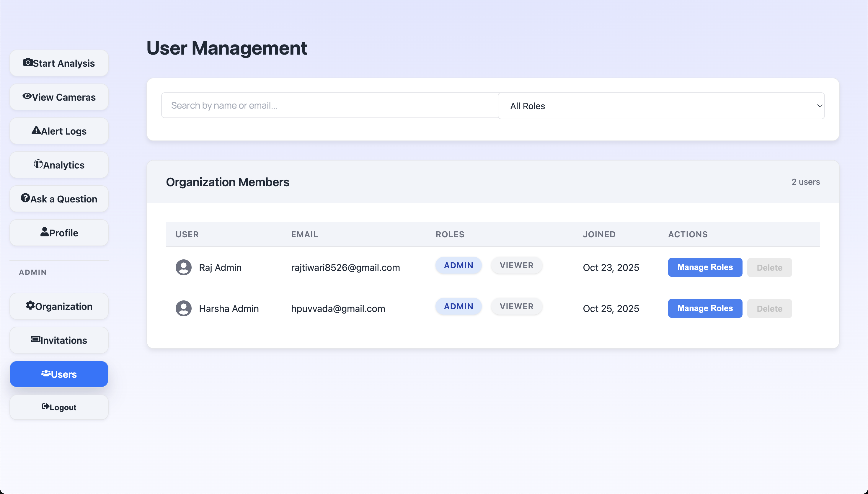Focus the search by name or email field
The width and height of the screenshot is (868, 494).
point(329,106)
